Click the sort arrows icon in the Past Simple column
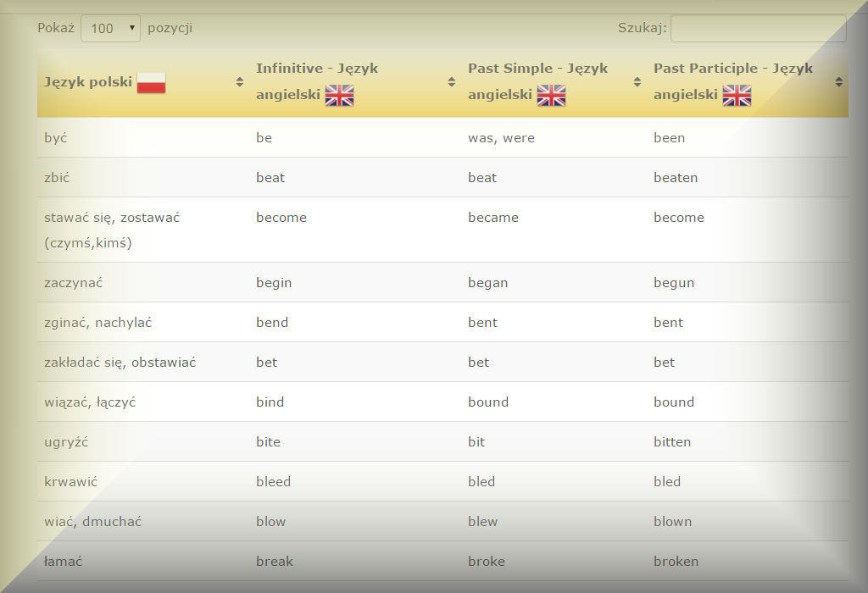 click(x=637, y=82)
